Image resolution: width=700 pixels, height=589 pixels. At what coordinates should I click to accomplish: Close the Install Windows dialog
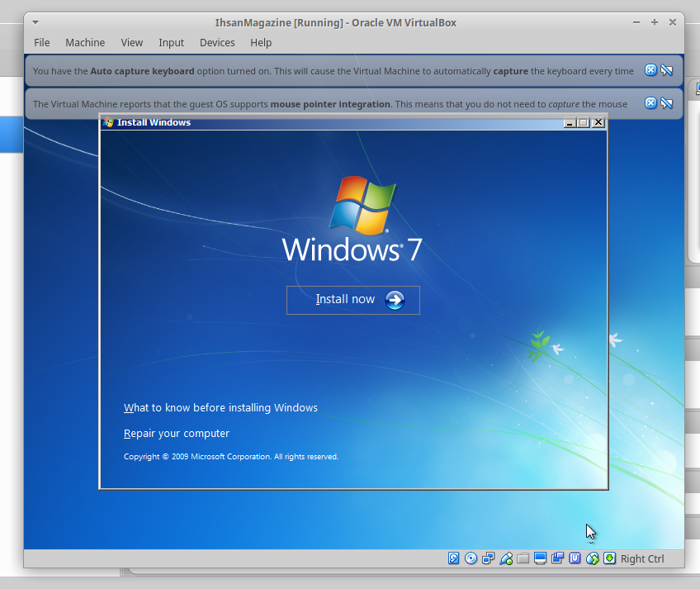[598, 122]
